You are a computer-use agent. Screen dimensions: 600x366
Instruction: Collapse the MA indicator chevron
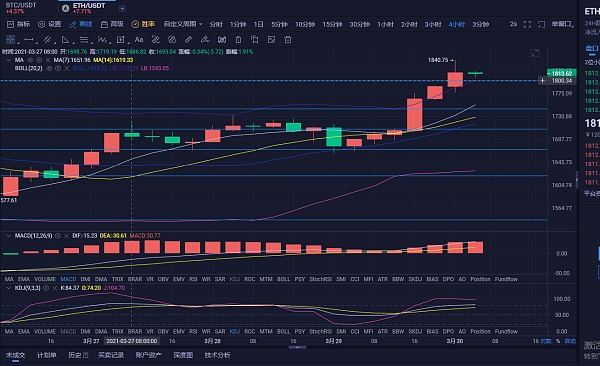(x=8, y=60)
